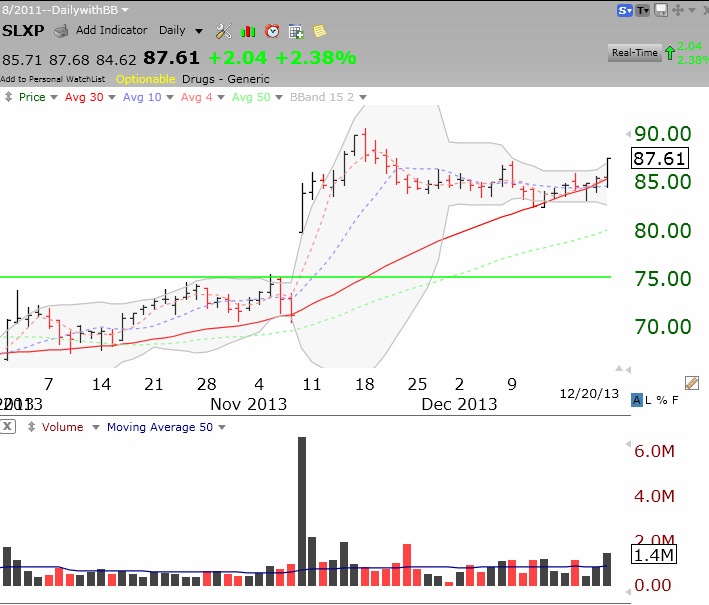Click the pencil drawing tool icon

[692, 383]
